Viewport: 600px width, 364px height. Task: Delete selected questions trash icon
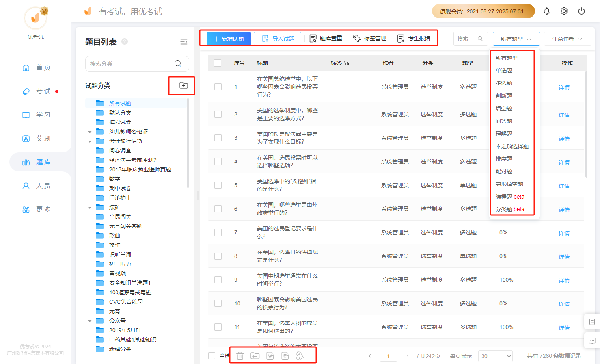click(240, 356)
